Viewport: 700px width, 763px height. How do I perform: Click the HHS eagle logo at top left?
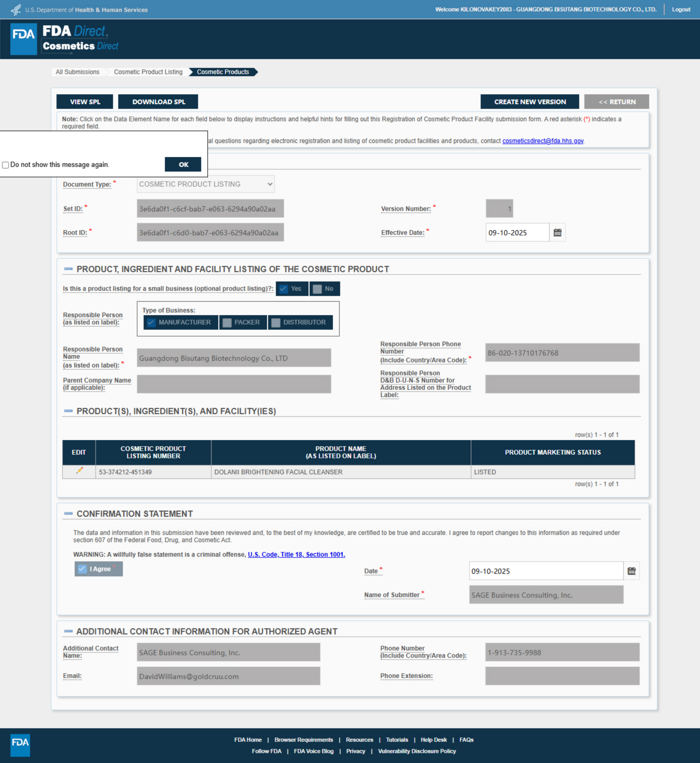pyautogui.click(x=16, y=9)
